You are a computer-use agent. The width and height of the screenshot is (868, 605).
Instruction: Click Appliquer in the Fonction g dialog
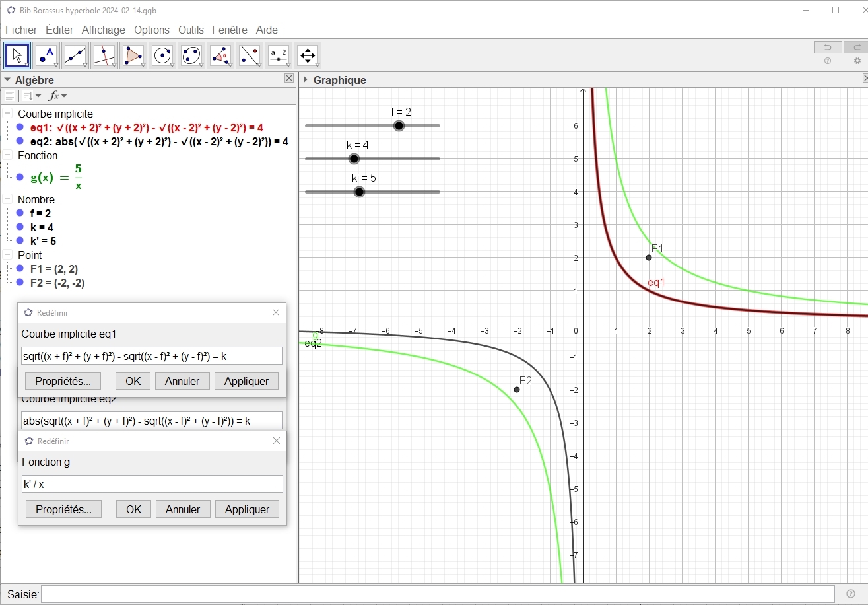(247, 509)
